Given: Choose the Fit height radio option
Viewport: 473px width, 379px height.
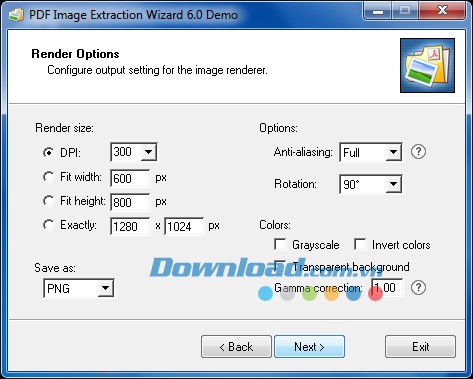Looking at the screenshot, I should click(48, 201).
